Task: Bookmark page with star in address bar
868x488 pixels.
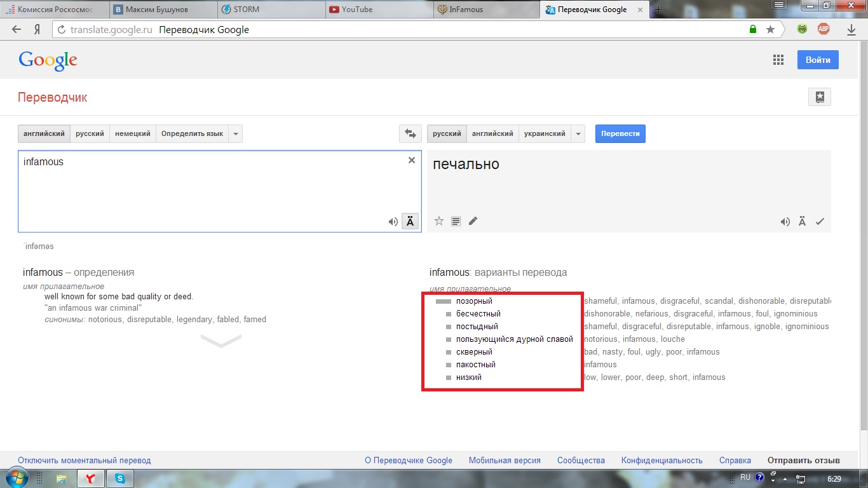Action: (770, 29)
